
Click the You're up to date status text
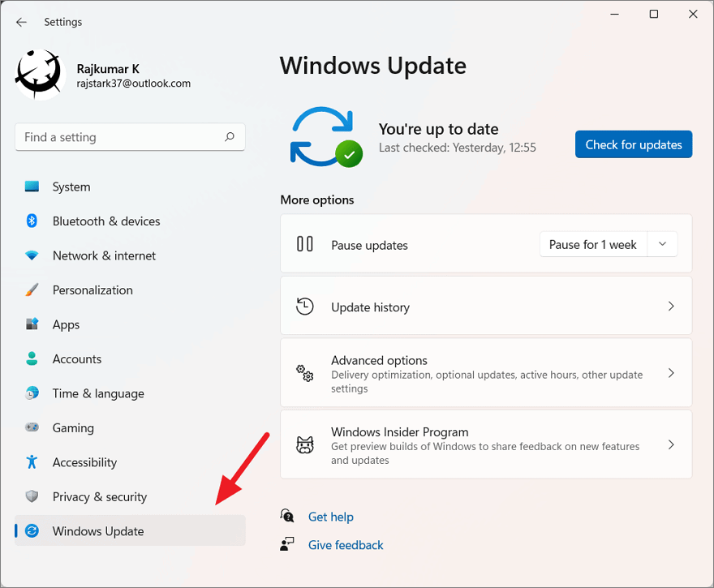[x=438, y=129]
